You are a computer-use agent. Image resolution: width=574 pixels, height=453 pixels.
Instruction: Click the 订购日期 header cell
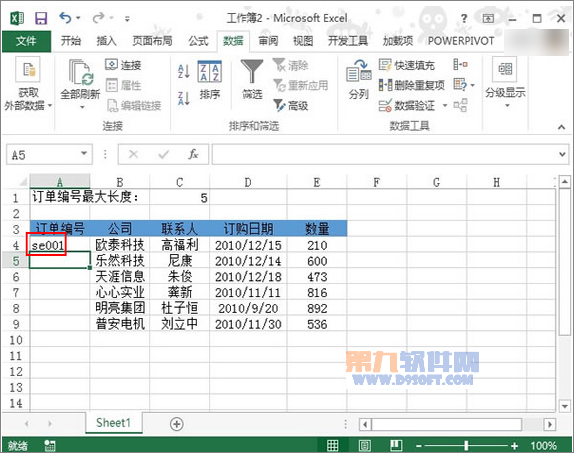click(248, 229)
